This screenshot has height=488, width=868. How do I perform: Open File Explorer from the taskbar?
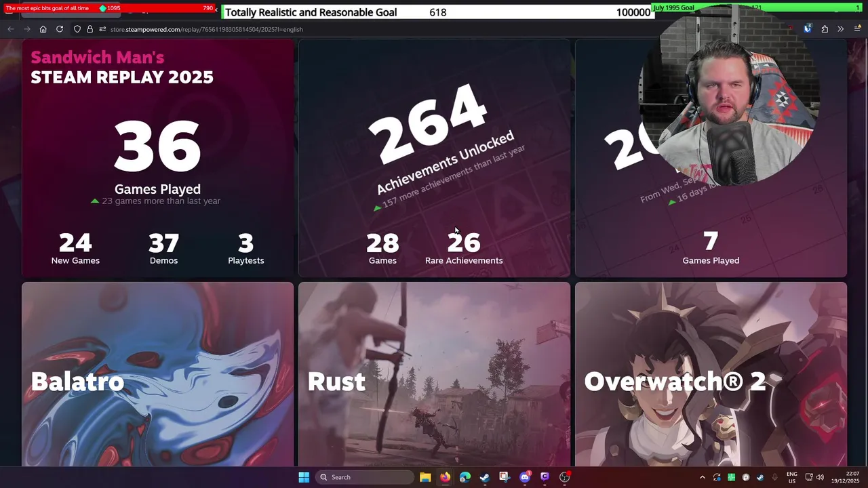[425, 477]
